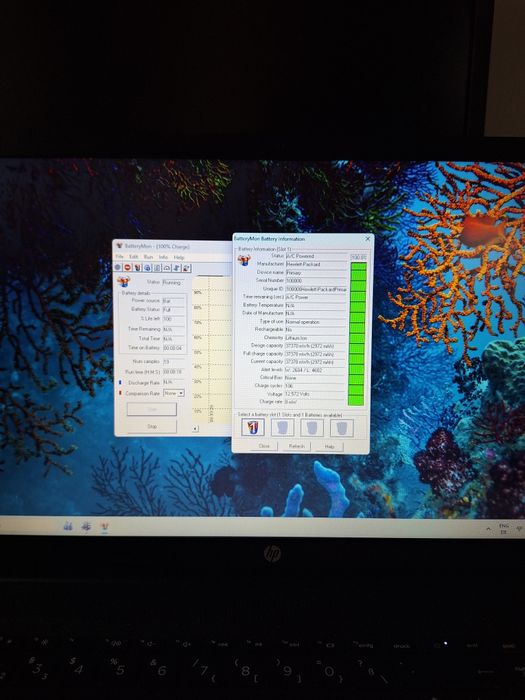Click Close button in Battery Information dialog
The image size is (525, 700).
pyautogui.click(x=264, y=446)
